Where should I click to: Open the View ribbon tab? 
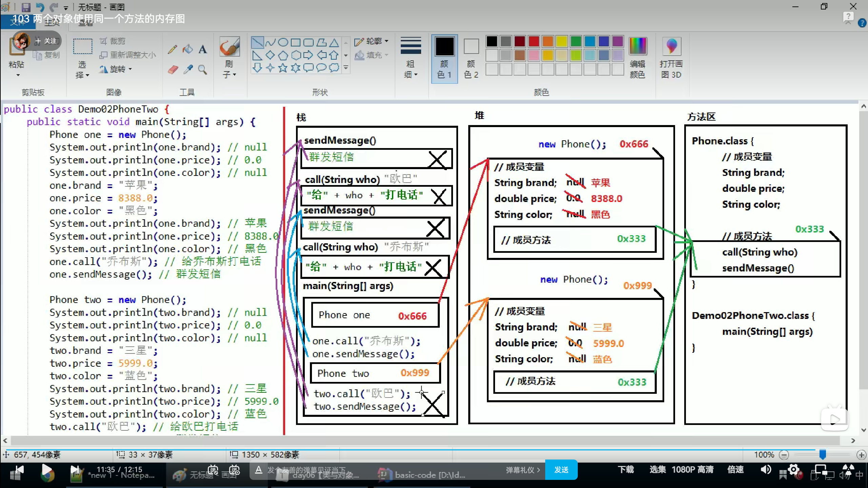85,23
